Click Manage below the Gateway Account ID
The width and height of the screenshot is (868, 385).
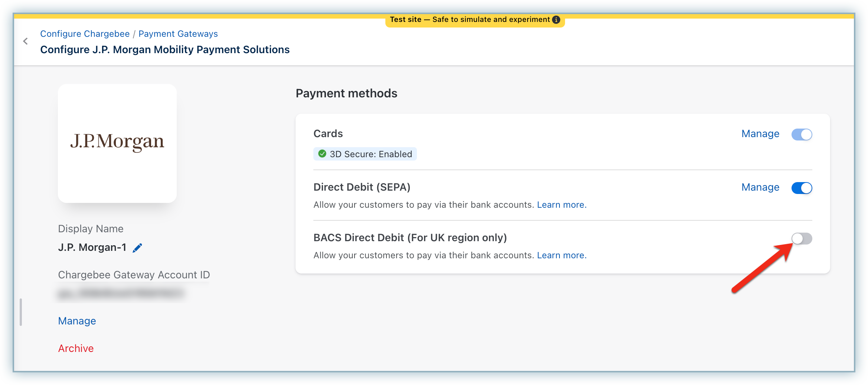[x=77, y=321]
